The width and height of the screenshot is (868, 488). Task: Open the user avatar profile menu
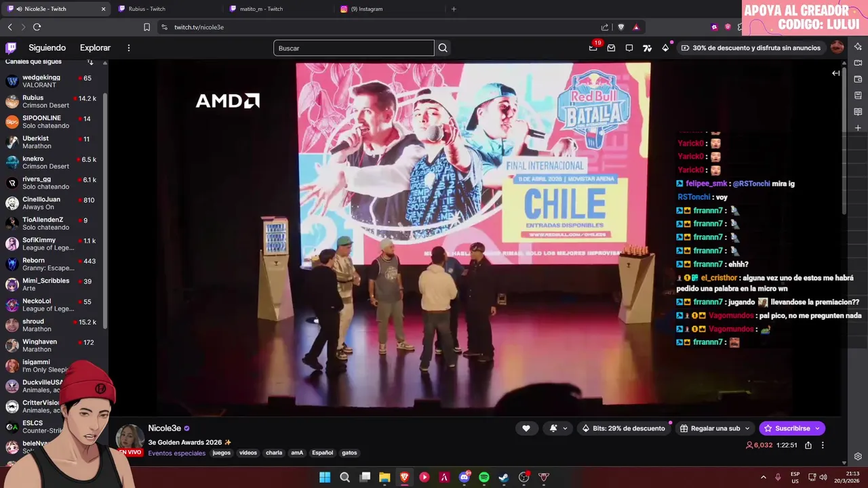pyautogui.click(x=837, y=47)
